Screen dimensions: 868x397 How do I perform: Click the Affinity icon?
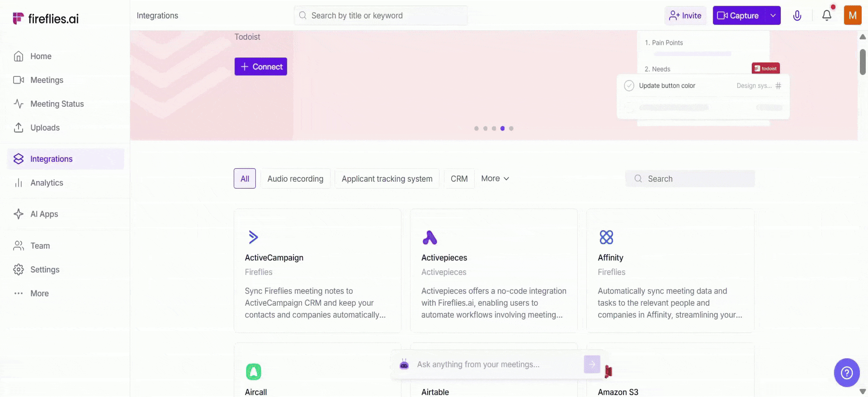click(606, 237)
